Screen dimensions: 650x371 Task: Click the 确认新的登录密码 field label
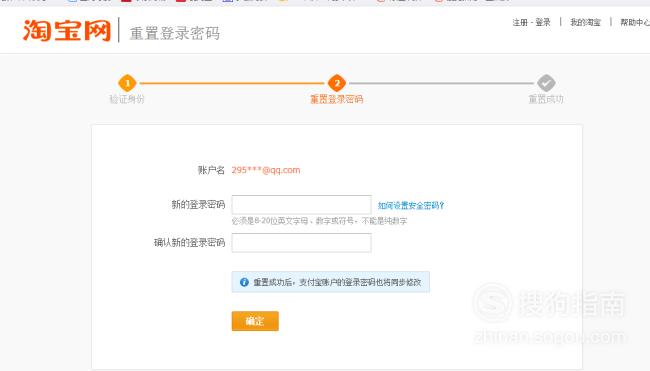point(189,243)
